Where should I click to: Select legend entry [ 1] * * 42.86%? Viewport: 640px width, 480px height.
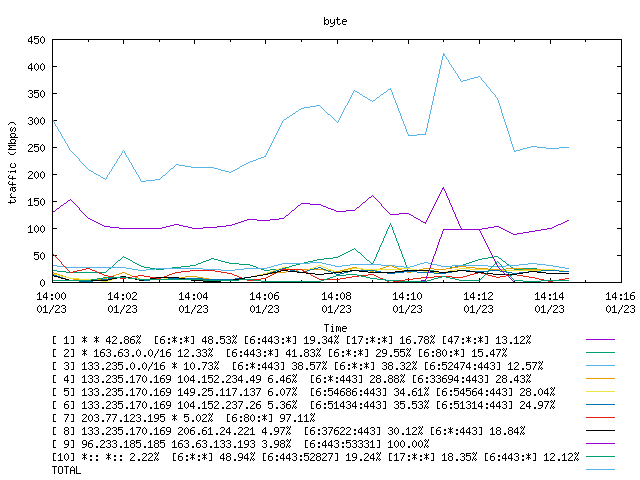pos(291,340)
